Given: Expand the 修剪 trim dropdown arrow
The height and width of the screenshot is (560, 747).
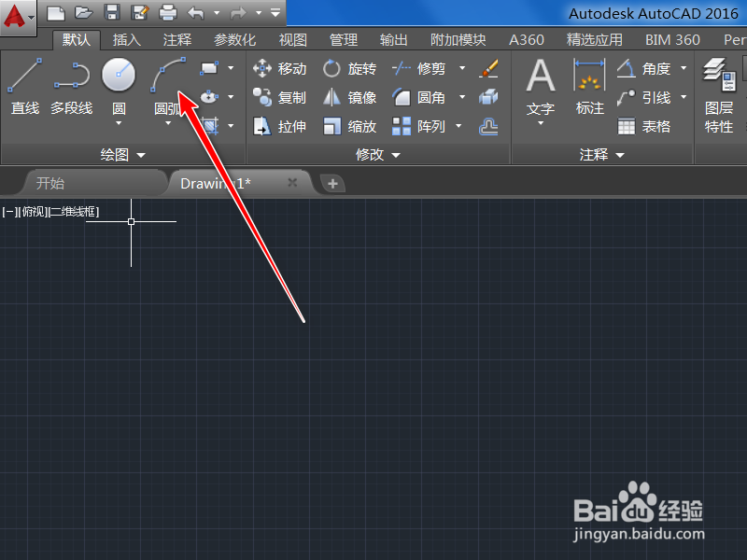Looking at the screenshot, I should pyautogui.click(x=462, y=68).
